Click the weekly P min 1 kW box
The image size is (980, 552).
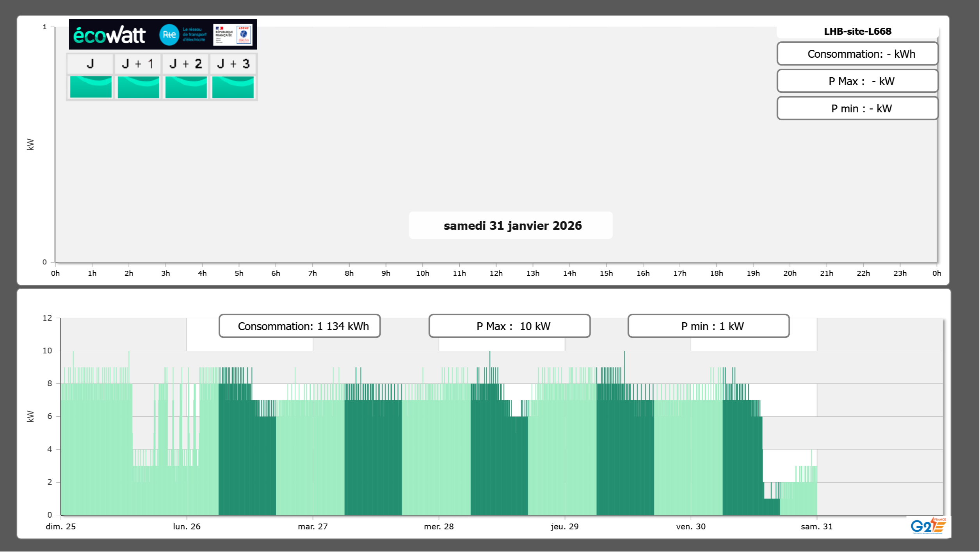[708, 326]
